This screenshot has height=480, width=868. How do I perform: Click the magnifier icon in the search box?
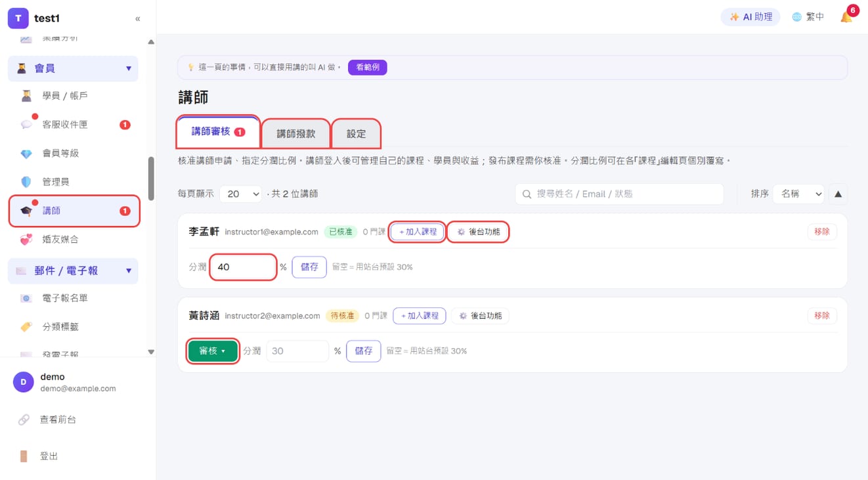pyautogui.click(x=527, y=194)
